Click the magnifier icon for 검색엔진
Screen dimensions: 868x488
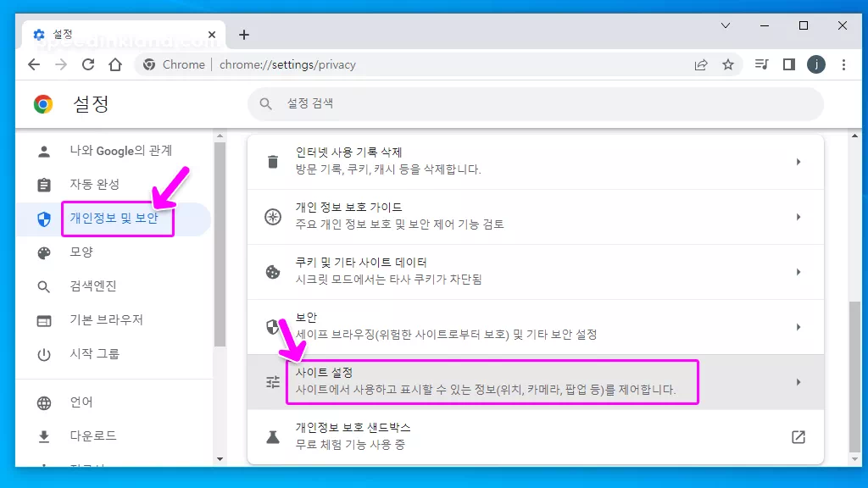(x=44, y=286)
